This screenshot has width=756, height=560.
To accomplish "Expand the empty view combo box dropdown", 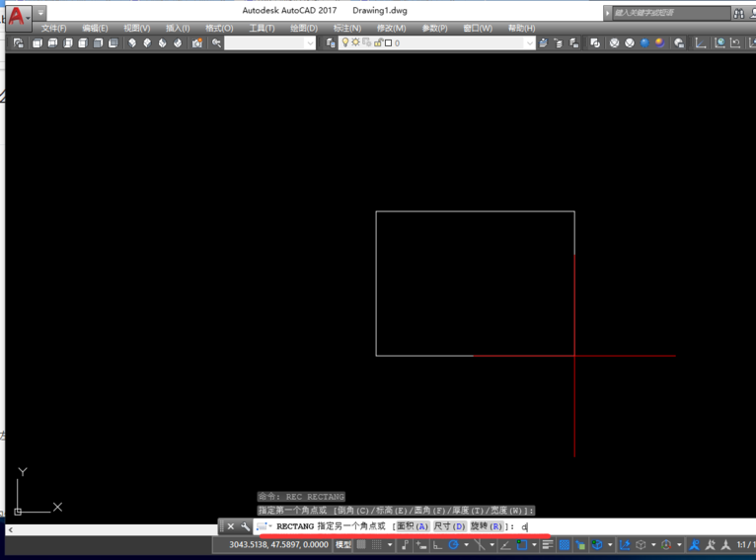I will point(310,43).
